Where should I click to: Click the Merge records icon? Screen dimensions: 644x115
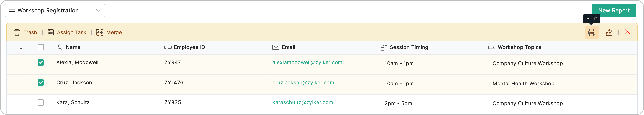(x=100, y=32)
